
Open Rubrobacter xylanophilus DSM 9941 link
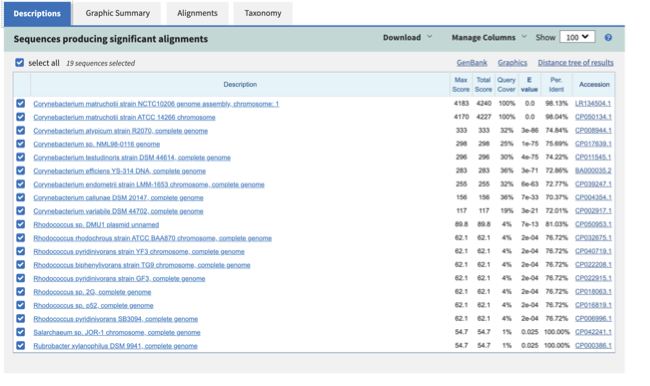pyautogui.click(x=115, y=346)
